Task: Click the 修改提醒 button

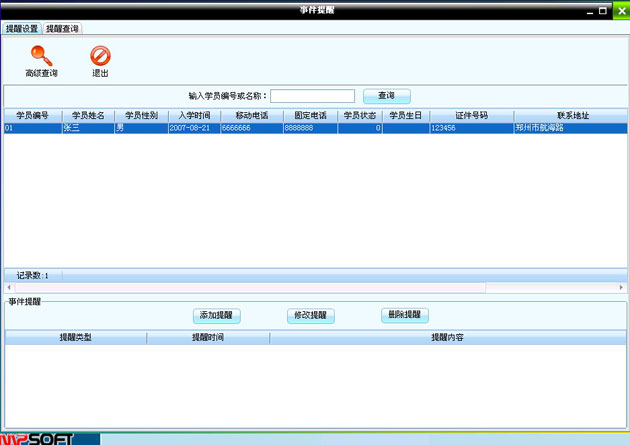Action: 310,315
